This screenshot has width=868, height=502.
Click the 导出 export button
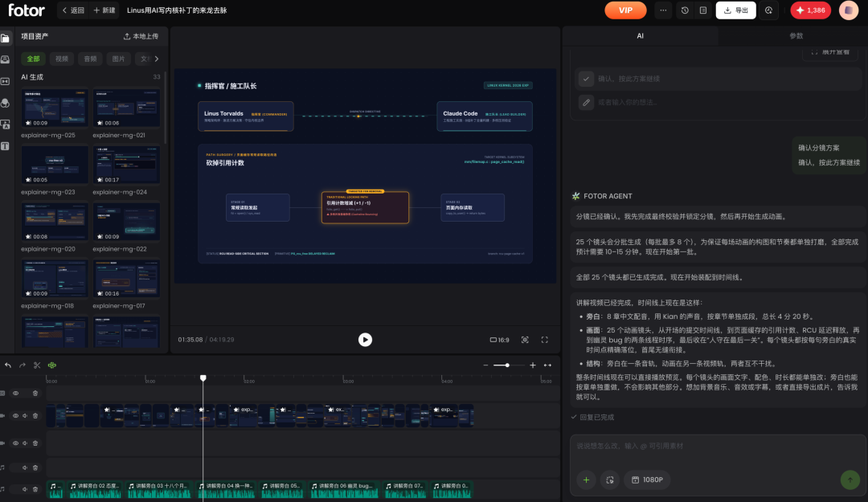735,10
